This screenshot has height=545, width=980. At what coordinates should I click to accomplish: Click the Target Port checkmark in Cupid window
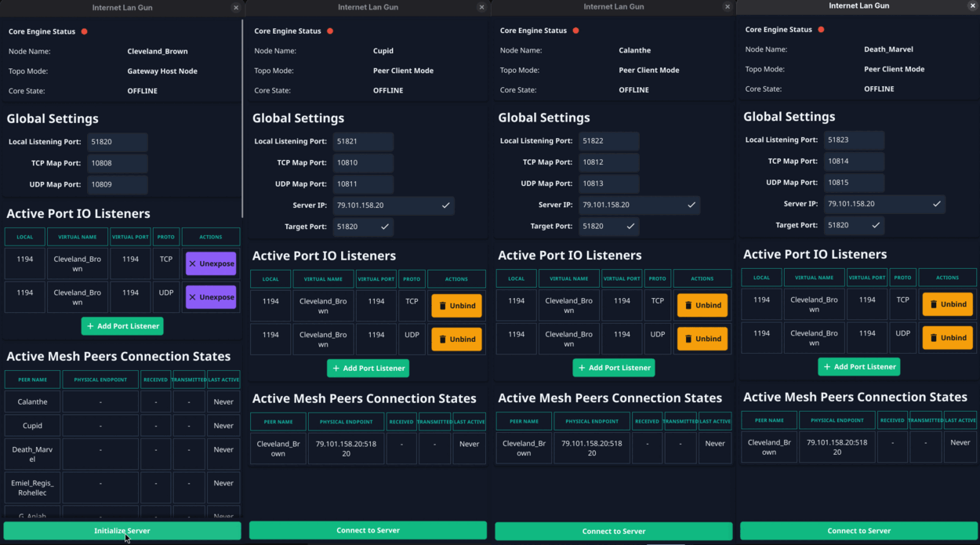click(384, 227)
